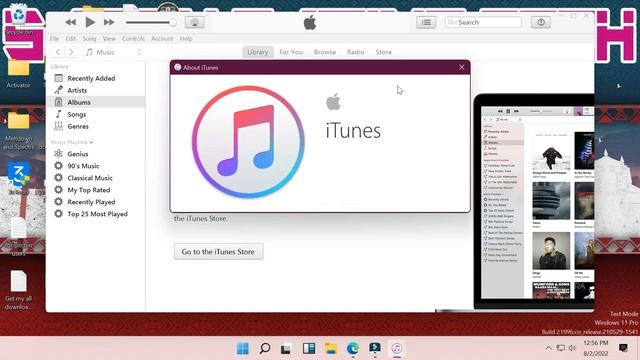
Task: Start playback with the play button
Action: click(90, 22)
